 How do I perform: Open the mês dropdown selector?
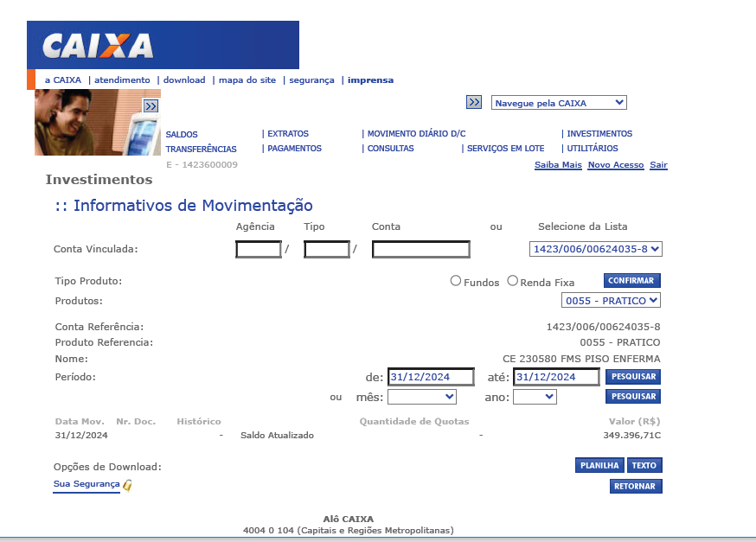click(x=422, y=397)
